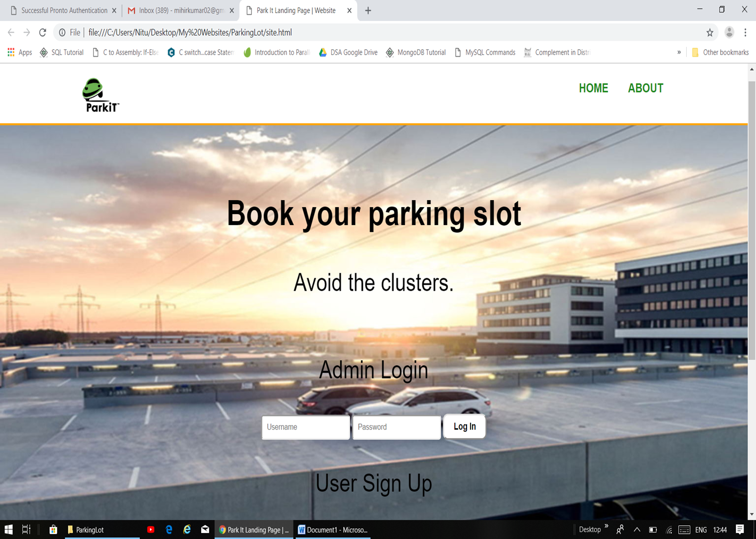Bookmark this page with the star icon
Image resolution: width=756 pixels, height=539 pixels.
710,32
